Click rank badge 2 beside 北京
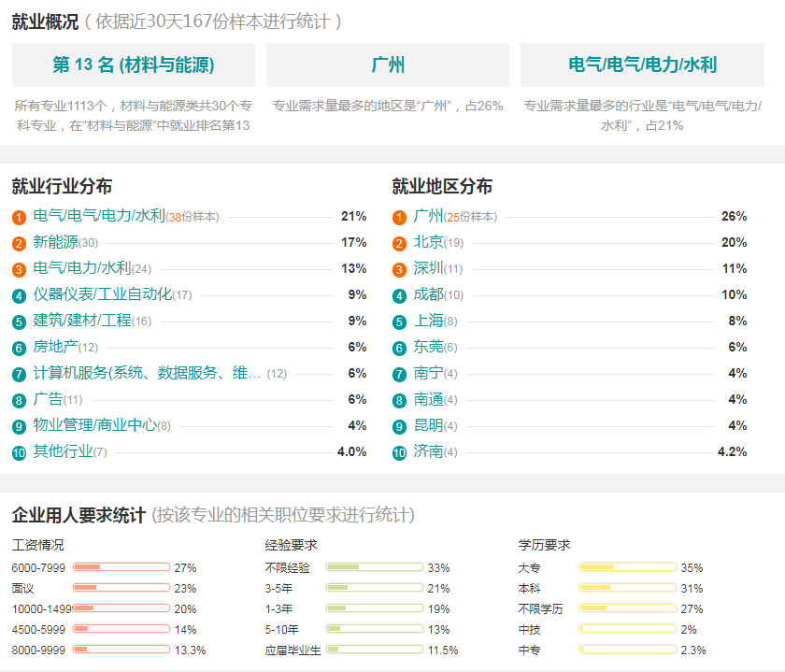Image resolution: width=785 pixels, height=672 pixels. [x=399, y=243]
